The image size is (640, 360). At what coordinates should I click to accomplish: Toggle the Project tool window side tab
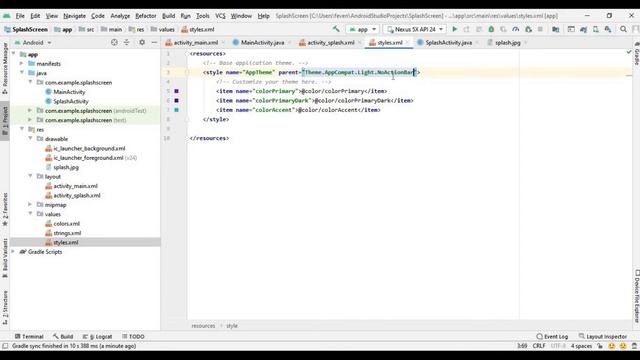click(x=5, y=121)
